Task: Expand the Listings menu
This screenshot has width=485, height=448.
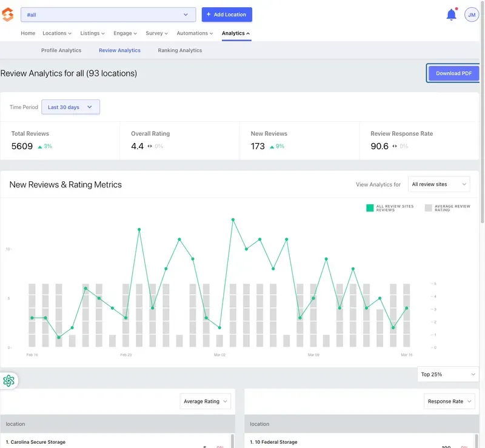Action: (x=92, y=33)
